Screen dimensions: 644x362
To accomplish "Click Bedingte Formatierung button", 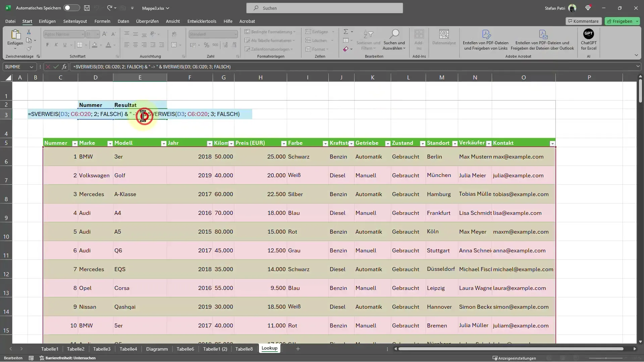I will [x=270, y=32].
